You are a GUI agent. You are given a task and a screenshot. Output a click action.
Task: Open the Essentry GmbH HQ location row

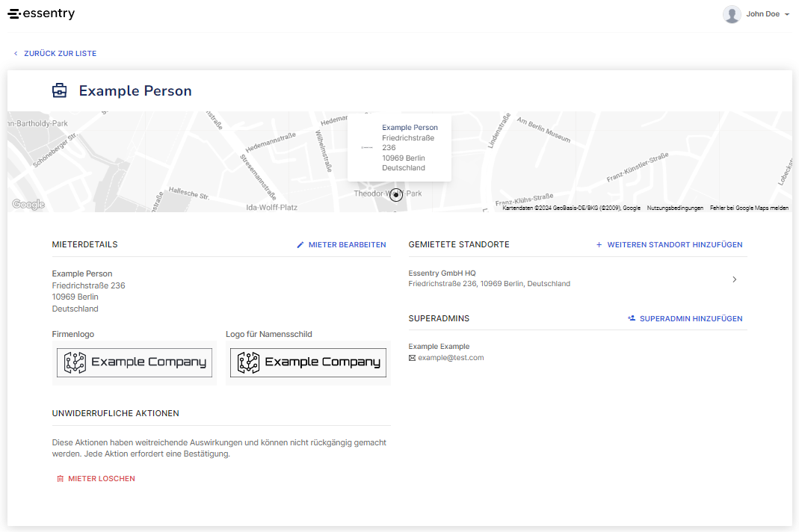click(x=578, y=279)
